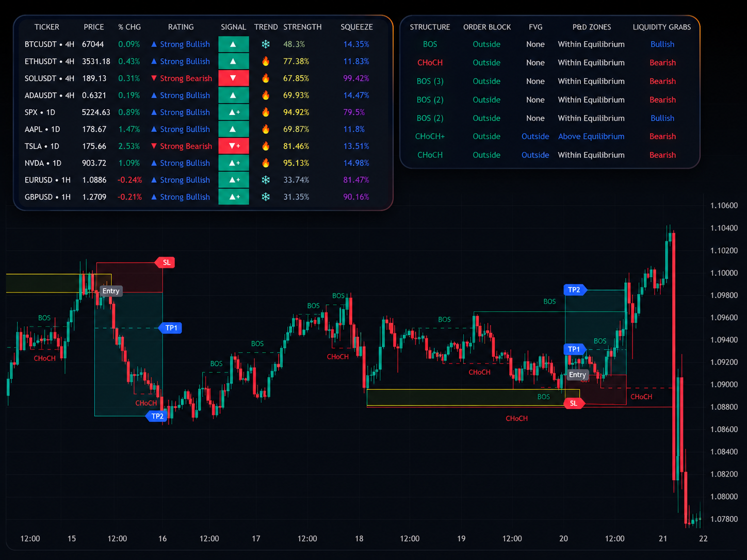Select the Above Equilibrium zone cell
Image resolution: width=747 pixels, height=560 pixels.
[591, 136]
